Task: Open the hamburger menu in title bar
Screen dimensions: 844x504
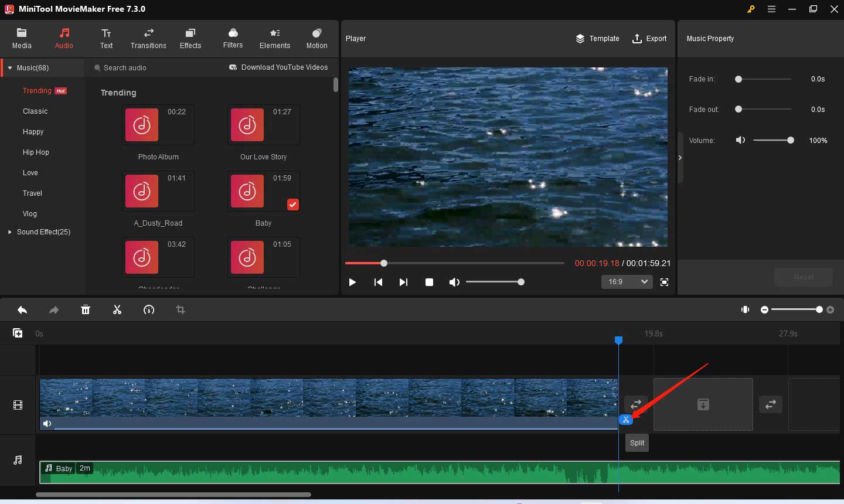Action: 771,9
